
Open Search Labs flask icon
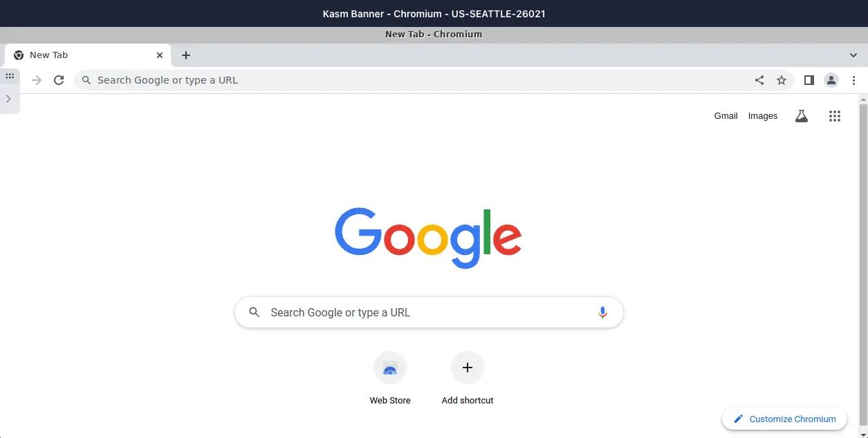pos(802,116)
